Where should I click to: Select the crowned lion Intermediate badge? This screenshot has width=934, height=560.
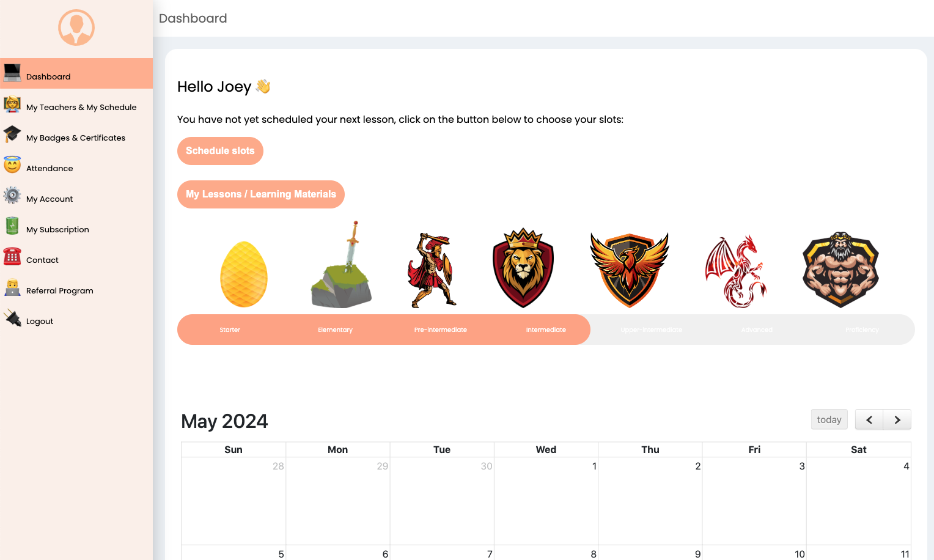523,269
